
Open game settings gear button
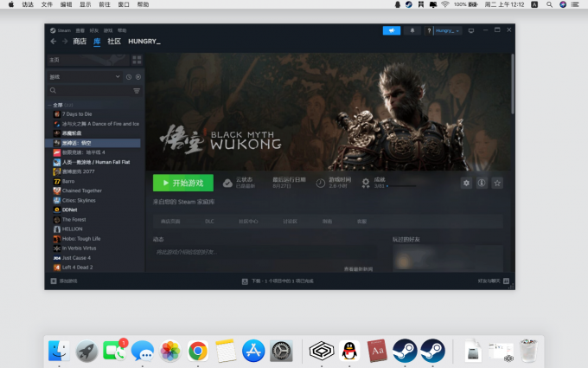[466, 183]
